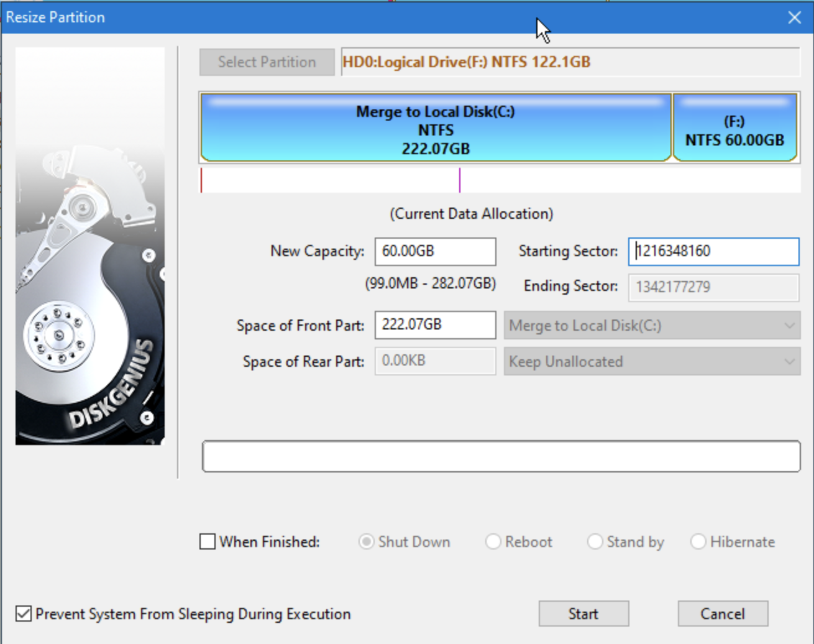Image resolution: width=814 pixels, height=644 pixels.
Task: Click the Select Partition button
Action: coord(266,62)
